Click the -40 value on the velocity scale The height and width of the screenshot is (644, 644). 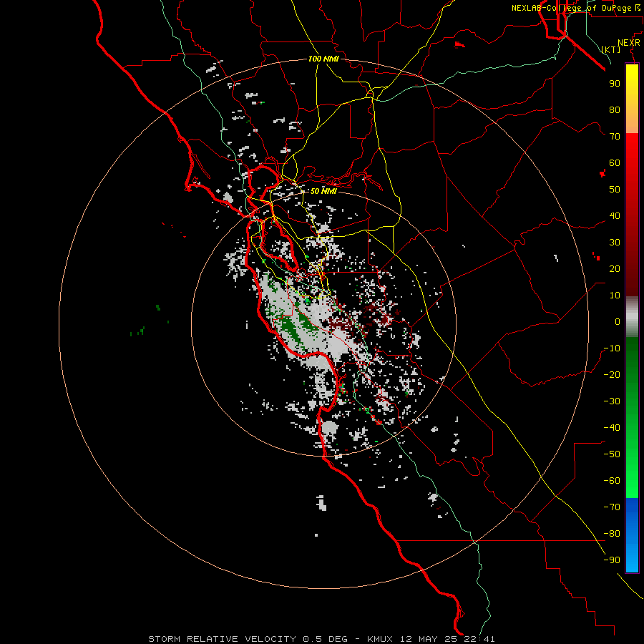pyautogui.click(x=612, y=428)
